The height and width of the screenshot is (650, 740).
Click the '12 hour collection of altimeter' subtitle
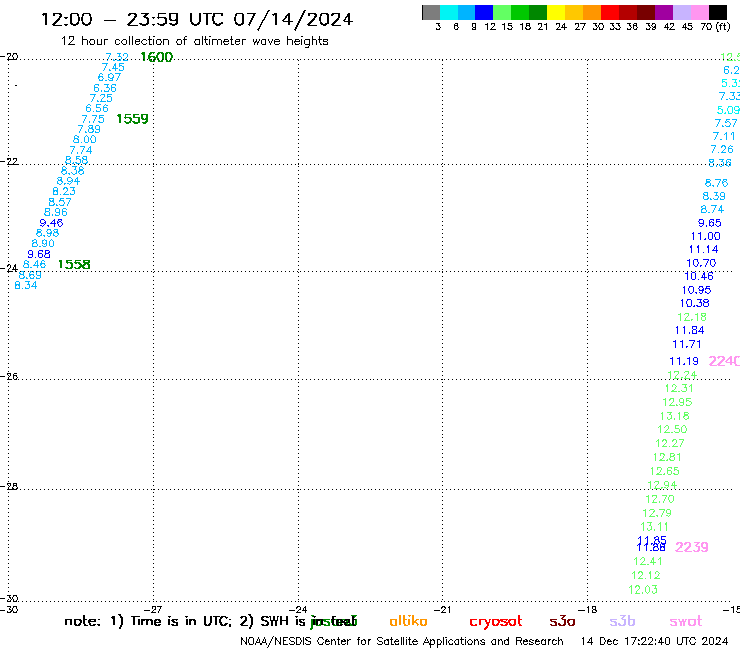pos(194,42)
